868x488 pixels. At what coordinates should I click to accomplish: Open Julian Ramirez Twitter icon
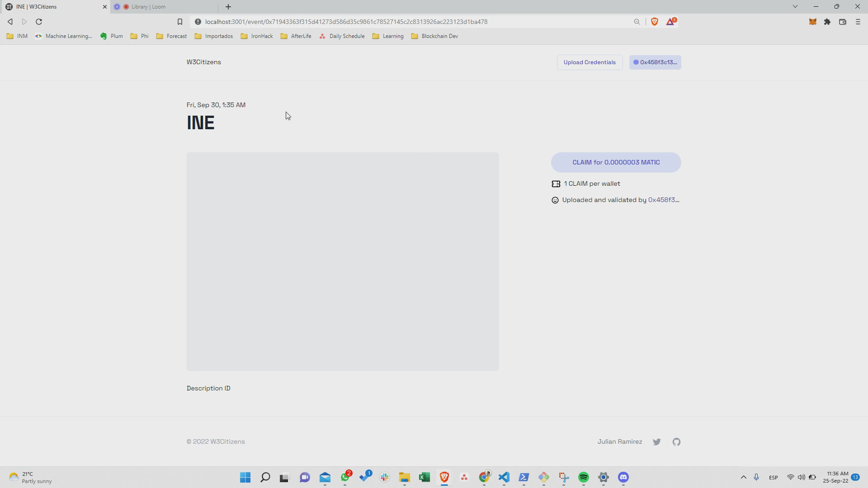(657, 442)
